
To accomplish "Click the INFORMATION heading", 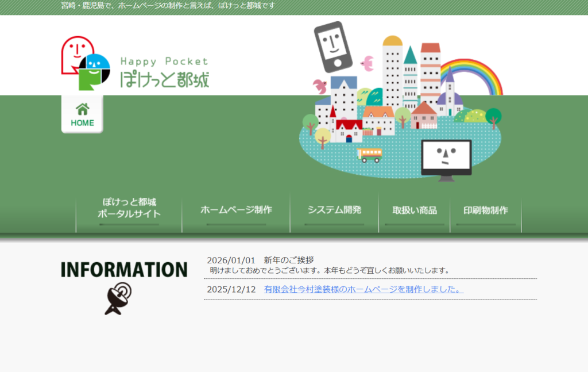I will tap(124, 270).
